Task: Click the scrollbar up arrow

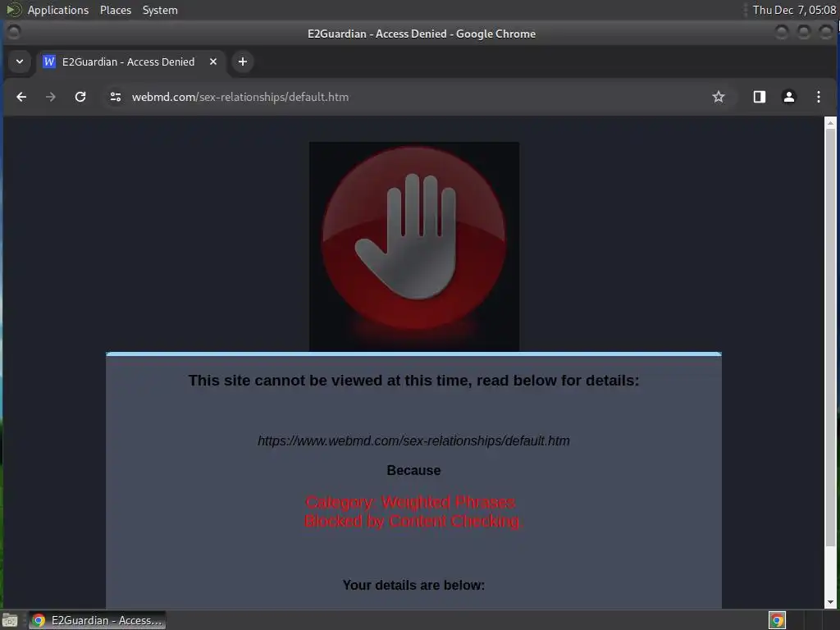Action: point(830,123)
